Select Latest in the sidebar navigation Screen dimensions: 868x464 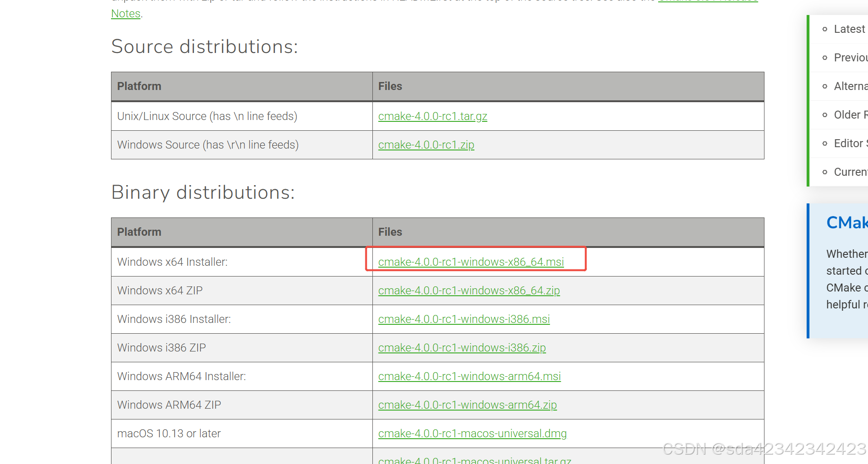click(849, 29)
